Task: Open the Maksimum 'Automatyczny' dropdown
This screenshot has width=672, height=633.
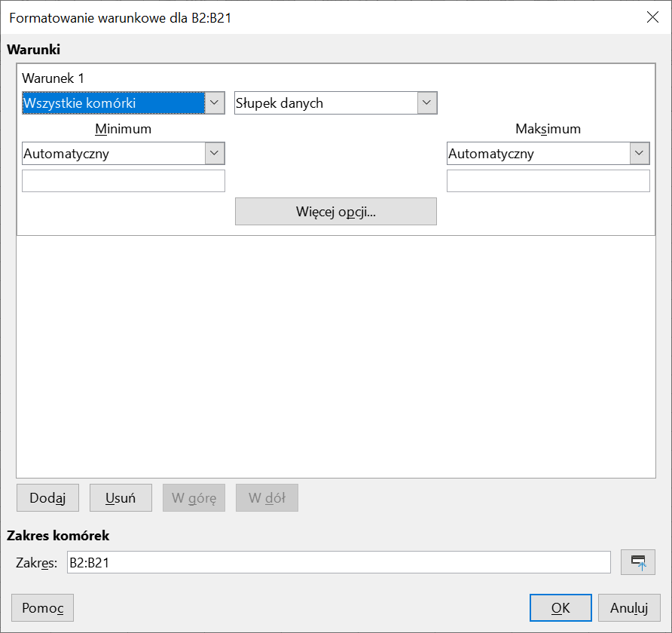Action: point(548,154)
